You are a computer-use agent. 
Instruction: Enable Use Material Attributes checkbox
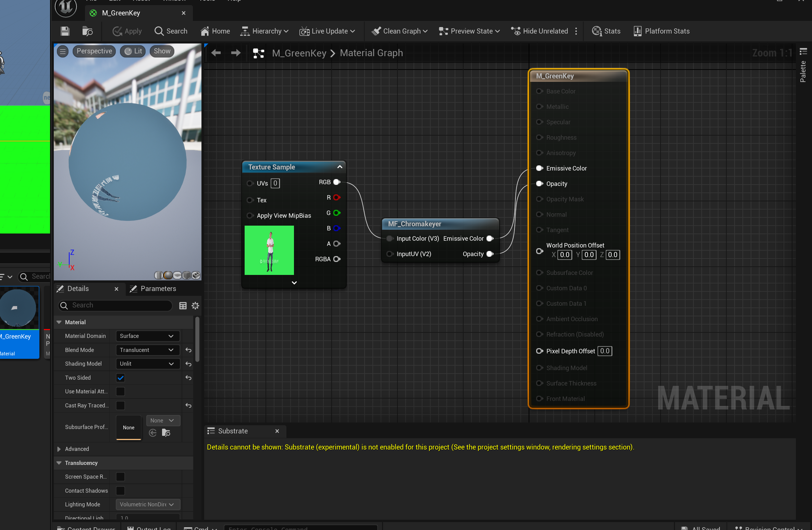pyautogui.click(x=120, y=391)
